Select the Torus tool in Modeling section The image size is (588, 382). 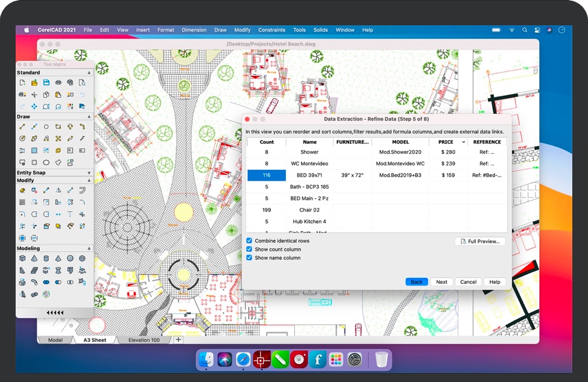82,258
